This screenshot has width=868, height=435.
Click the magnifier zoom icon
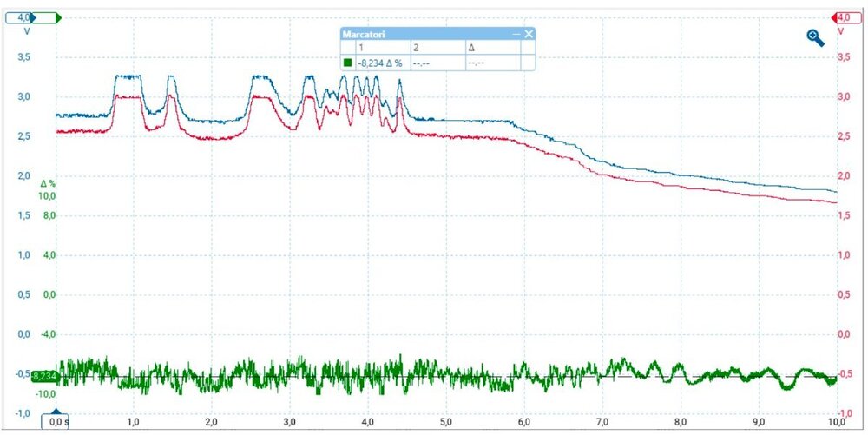click(x=815, y=36)
